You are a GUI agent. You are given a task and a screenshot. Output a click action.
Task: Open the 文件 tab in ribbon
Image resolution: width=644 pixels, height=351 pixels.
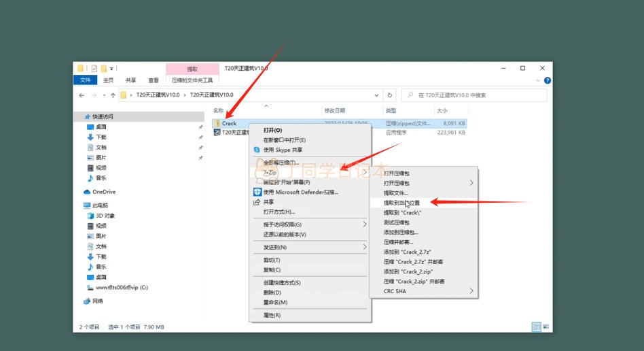point(86,80)
